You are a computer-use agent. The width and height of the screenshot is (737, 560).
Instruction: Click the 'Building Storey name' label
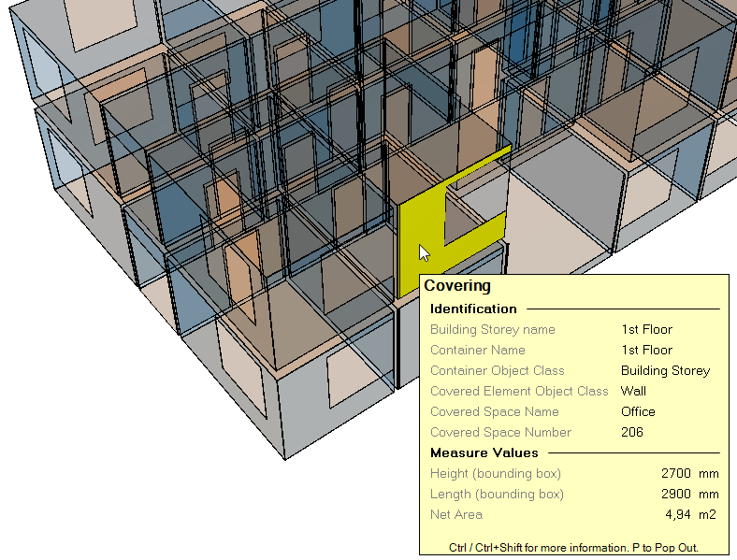(493, 329)
